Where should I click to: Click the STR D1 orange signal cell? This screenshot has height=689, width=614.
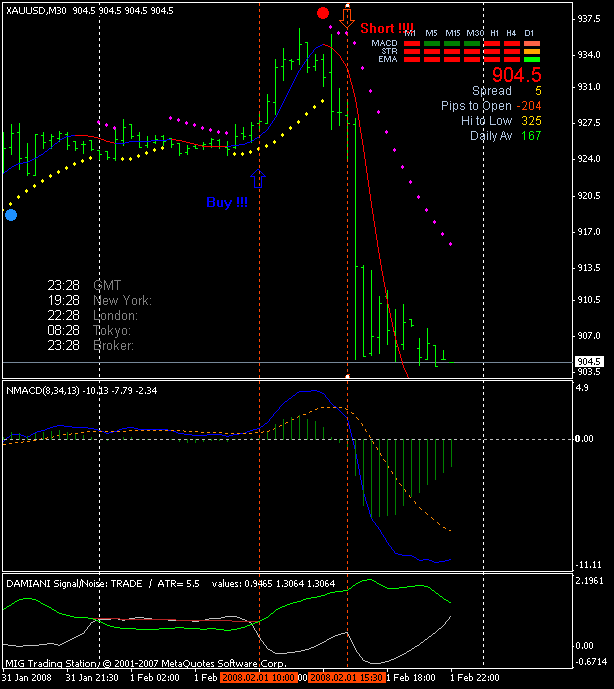click(x=532, y=51)
